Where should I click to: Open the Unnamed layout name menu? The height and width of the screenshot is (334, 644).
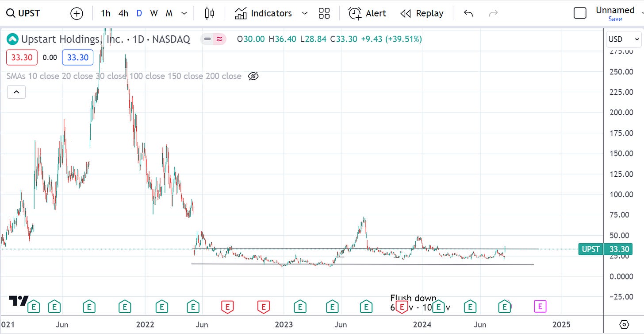point(615,10)
